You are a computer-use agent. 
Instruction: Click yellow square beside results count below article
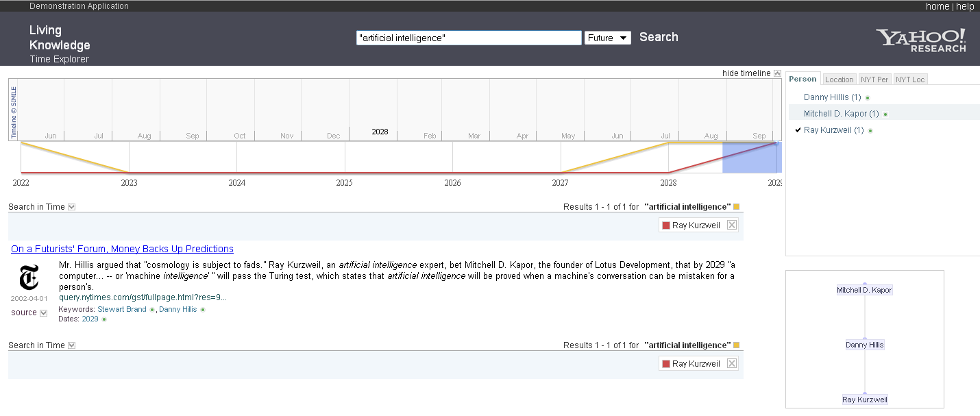(737, 345)
